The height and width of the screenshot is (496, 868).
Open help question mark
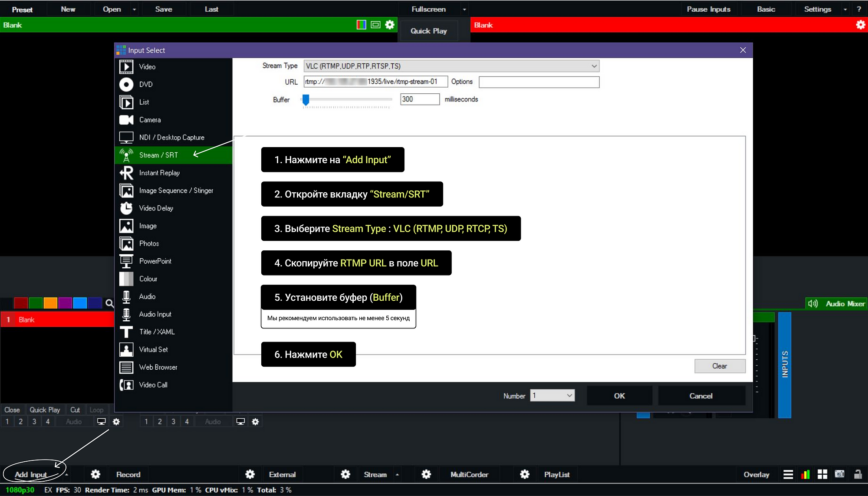[x=859, y=9]
